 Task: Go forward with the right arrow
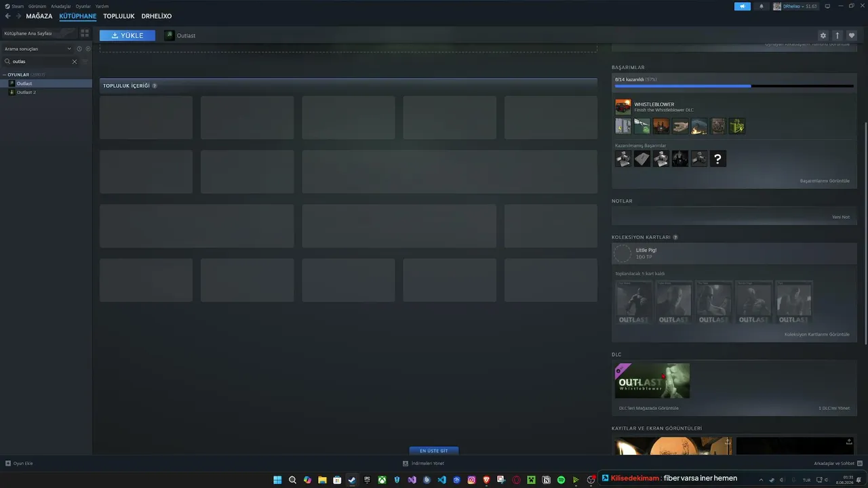coord(18,16)
